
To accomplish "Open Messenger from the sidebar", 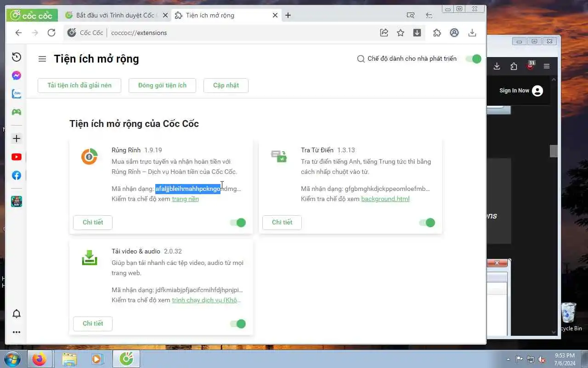I will click(17, 75).
